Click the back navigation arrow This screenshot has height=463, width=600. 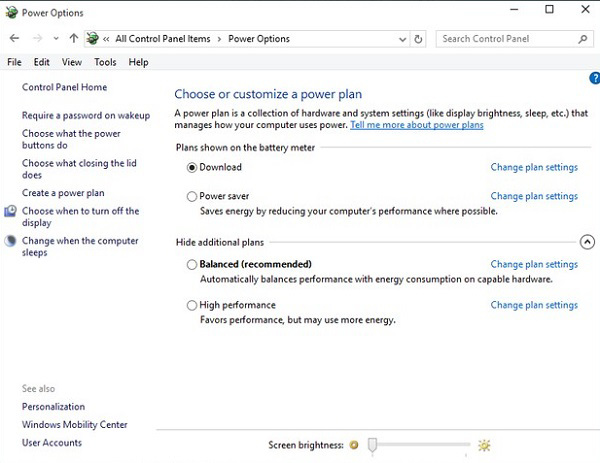pyautogui.click(x=14, y=39)
